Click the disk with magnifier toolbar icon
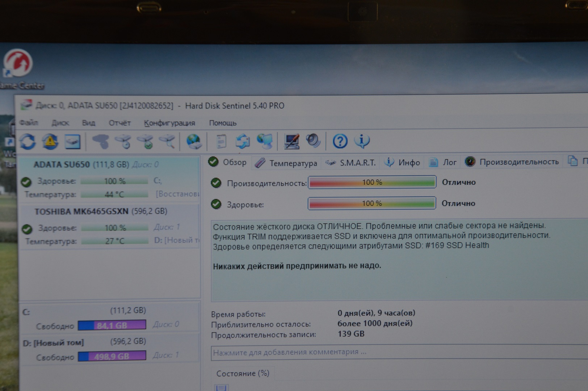 tap(168, 141)
